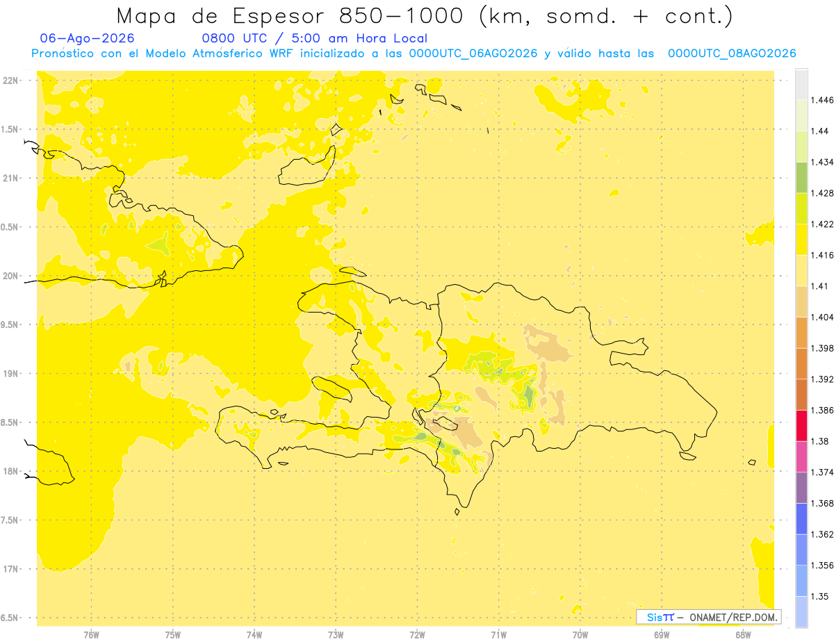Screen dimensions: 834x644
Task: Click the '1.422' color scale value
Action: tap(821, 224)
